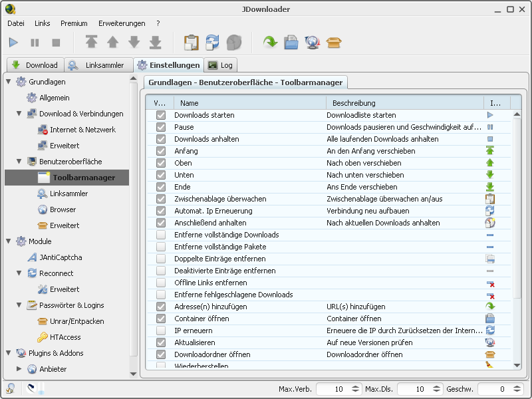
Task: Uncheck the Container öffnen checkbox
Action: [161, 319]
